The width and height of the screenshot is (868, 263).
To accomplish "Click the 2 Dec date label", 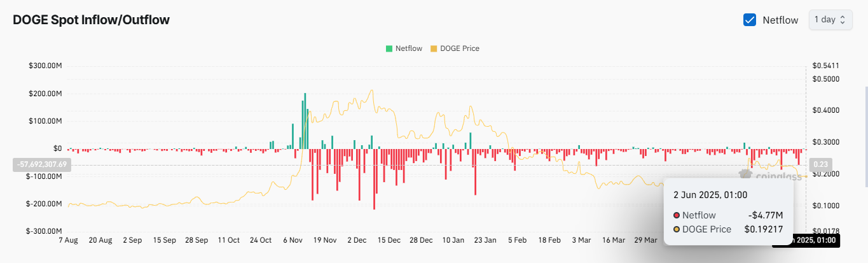I will [x=357, y=241].
